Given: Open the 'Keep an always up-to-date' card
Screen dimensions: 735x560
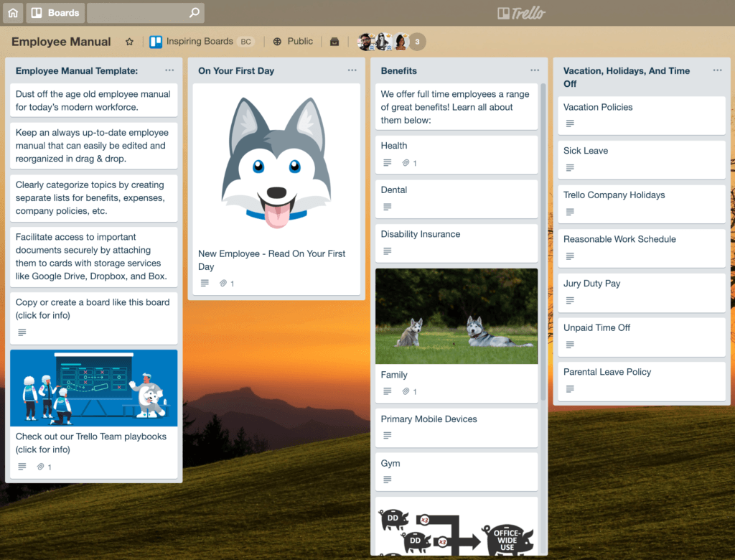Looking at the screenshot, I should [94, 146].
